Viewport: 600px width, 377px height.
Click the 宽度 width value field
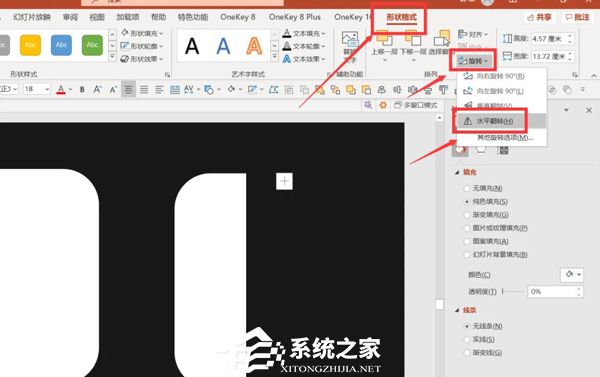click(x=553, y=56)
